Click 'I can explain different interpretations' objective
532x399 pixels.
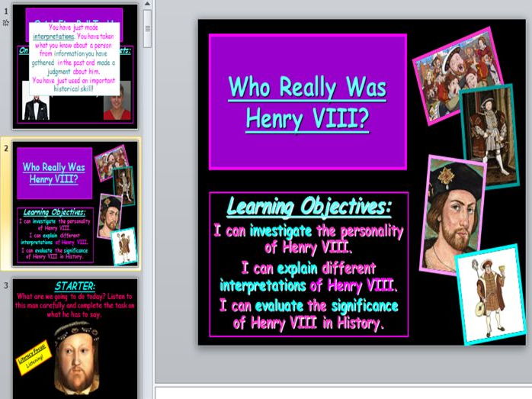click(x=308, y=277)
